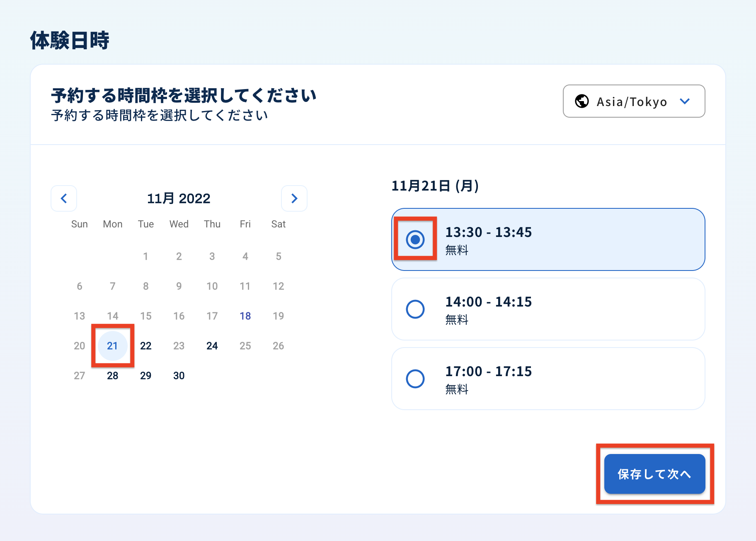
Task: Click the Fri weekday header
Action: (245, 224)
